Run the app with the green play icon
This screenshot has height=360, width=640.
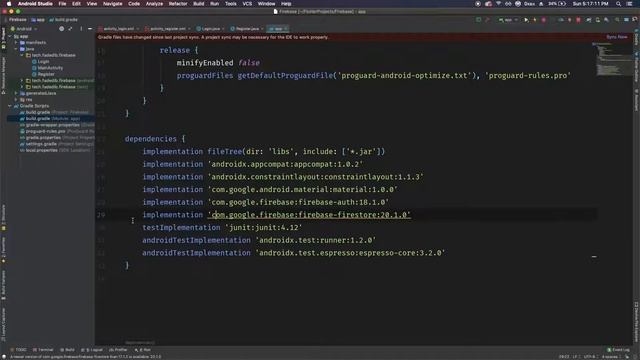pos(526,20)
